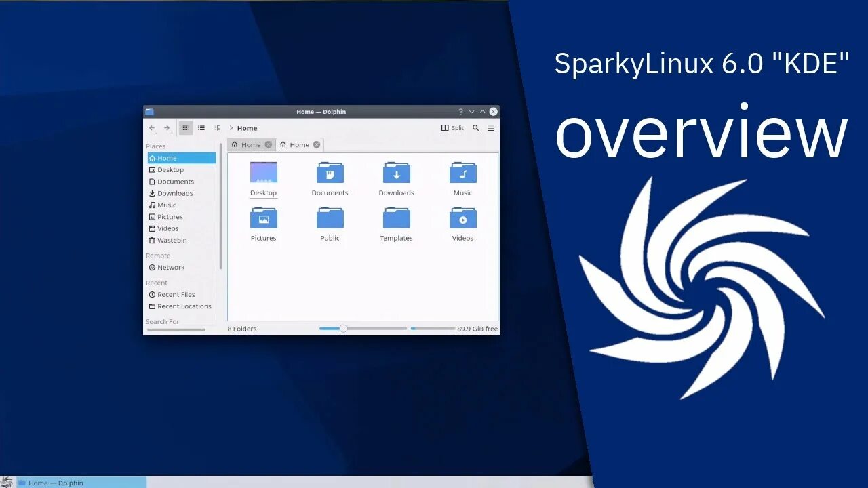The width and height of the screenshot is (868, 488).
Task: Select the Desktop folder icon in the file view
Action: point(264,172)
